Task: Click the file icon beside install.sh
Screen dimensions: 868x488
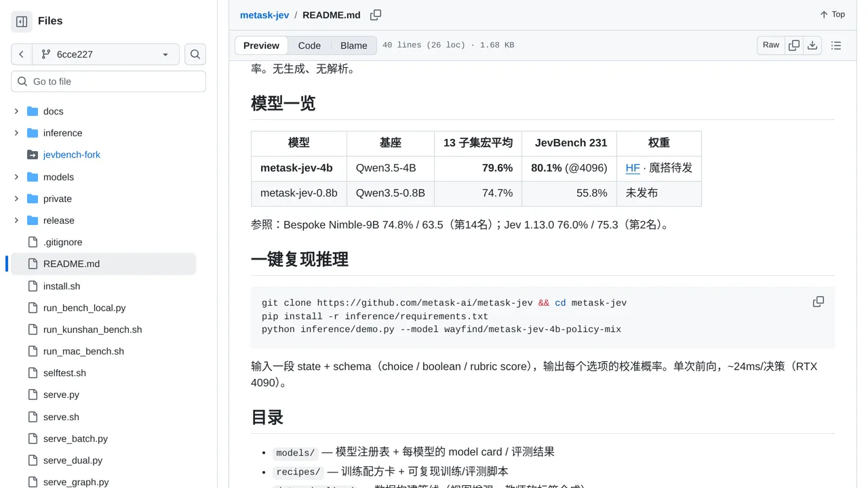Action: coord(33,286)
